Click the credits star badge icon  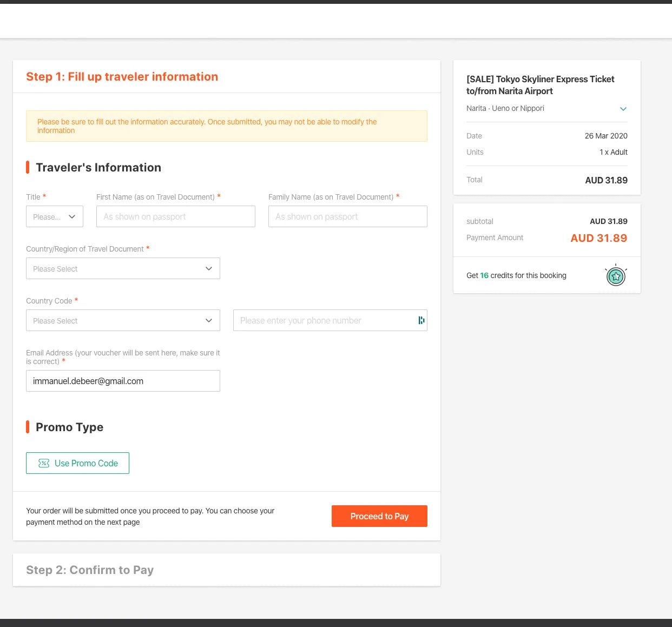[x=616, y=275]
